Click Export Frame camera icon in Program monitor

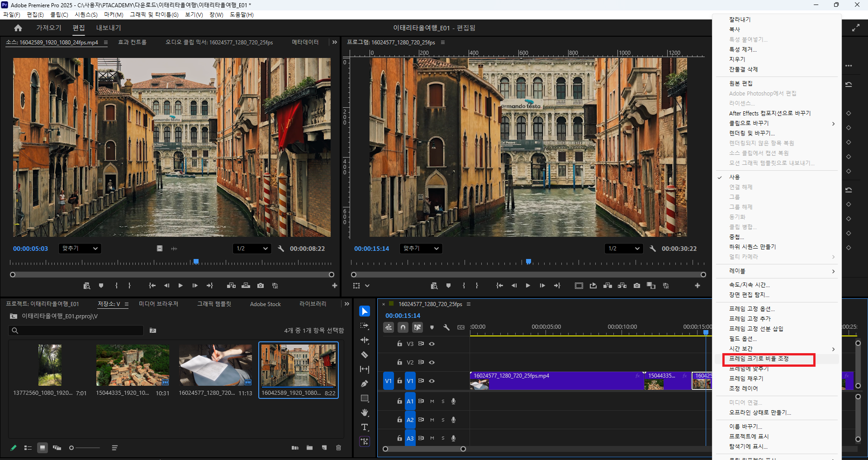[637, 286]
